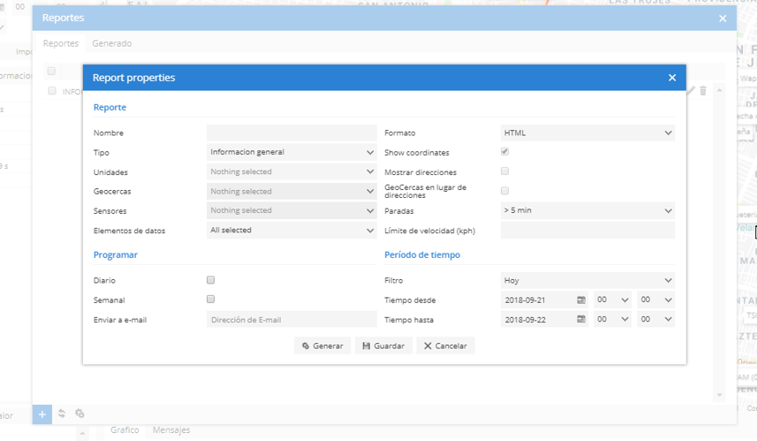The image size is (757, 441).
Task: Click the refresh reports icon in bottom toolbar
Action: click(x=62, y=414)
